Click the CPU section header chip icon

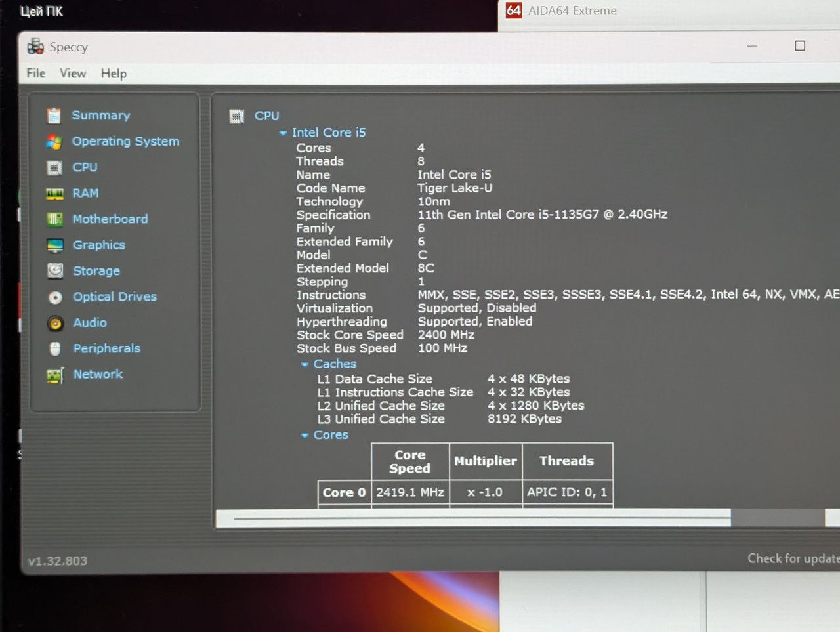(236, 116)
